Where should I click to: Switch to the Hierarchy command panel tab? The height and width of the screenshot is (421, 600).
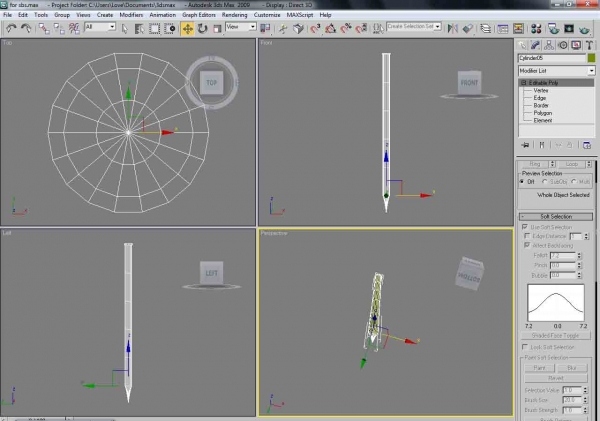[549, 46]
